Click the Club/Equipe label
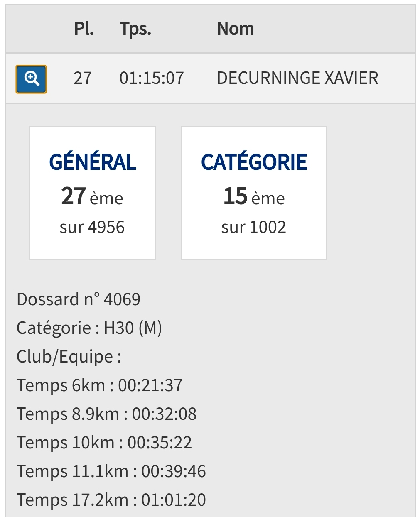Screen dimensions: 420x517 (x=69, y=357)
